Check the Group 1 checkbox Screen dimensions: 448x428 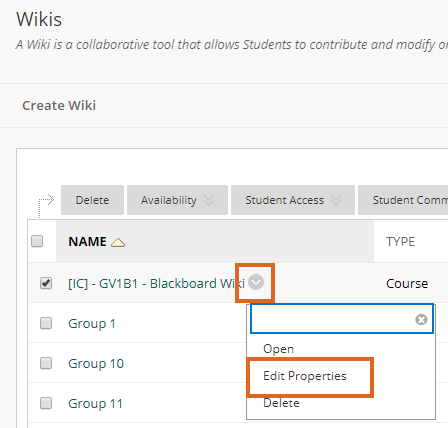point(46,323)
